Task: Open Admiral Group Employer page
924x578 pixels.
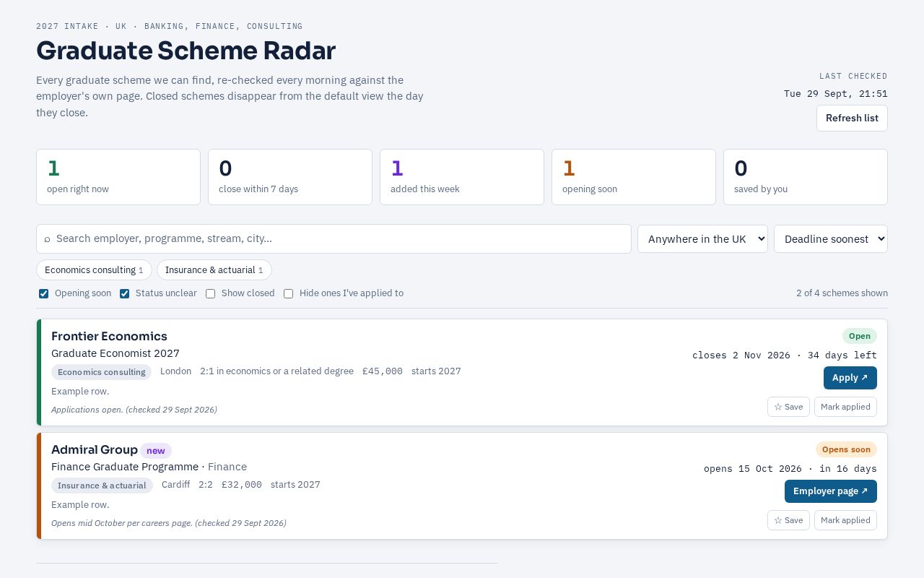Action: click(831, 491)
